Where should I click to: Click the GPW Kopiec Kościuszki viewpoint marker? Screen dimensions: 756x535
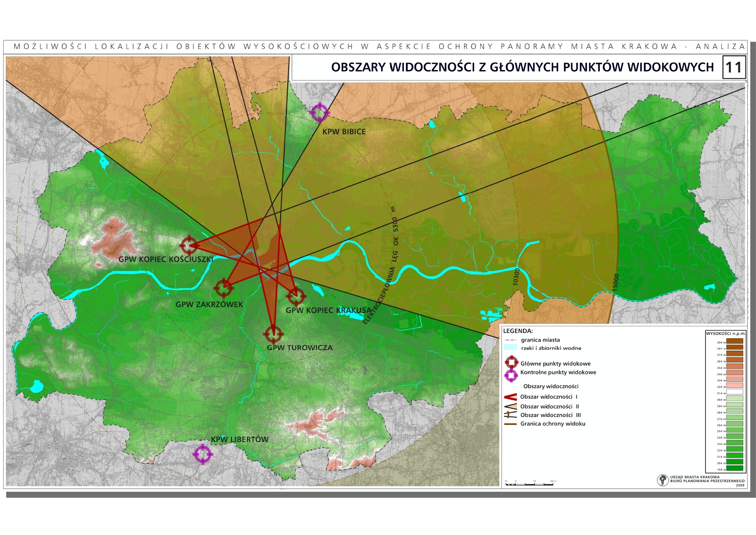pyautogui.click(x=189, y=245)
